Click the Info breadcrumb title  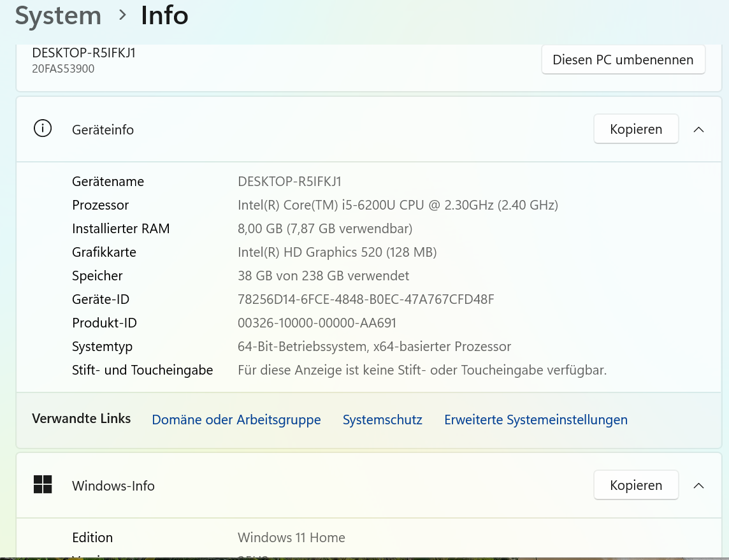(164, 15)
